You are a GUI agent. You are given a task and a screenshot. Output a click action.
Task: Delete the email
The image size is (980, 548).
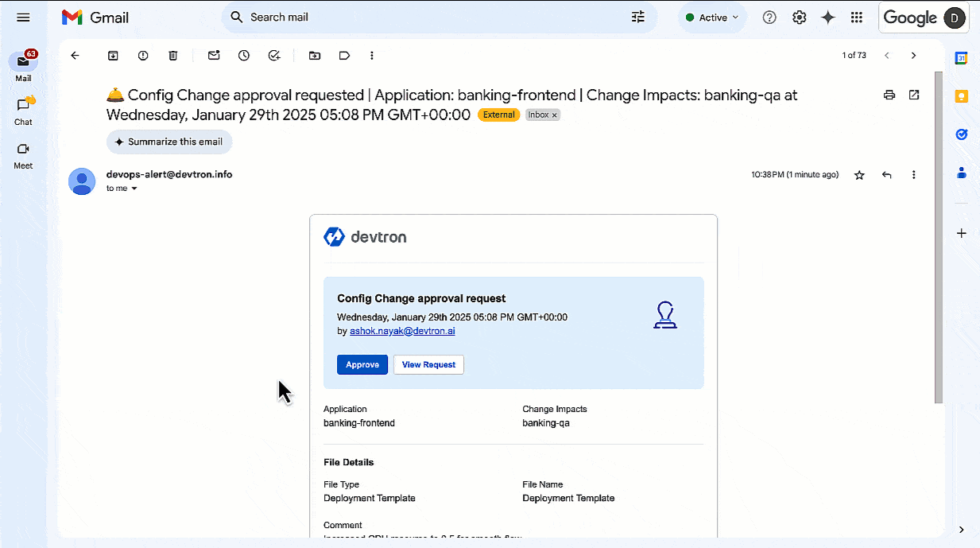(172, 56)
